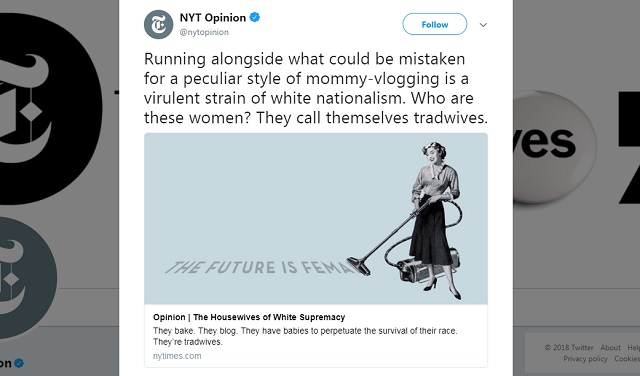Click the article card description text
The image size is (640, 376).
(x=305, y=336)
